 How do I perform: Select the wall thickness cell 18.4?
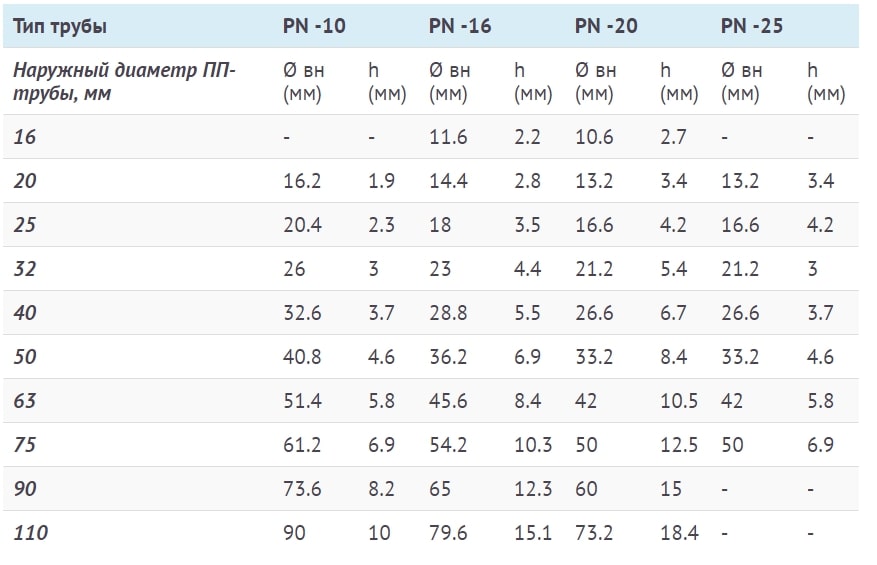(x=680, y=533)
